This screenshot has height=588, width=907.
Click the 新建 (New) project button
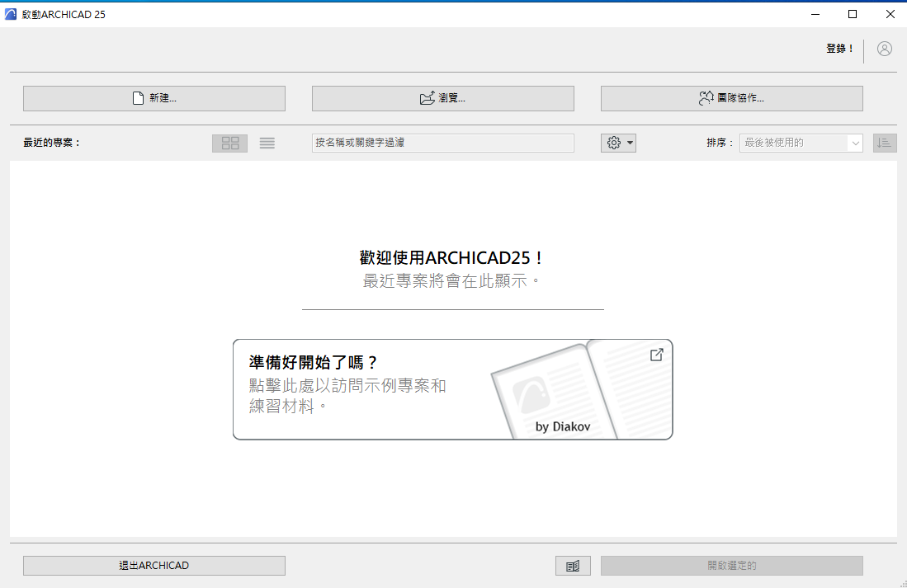(154, 98)
